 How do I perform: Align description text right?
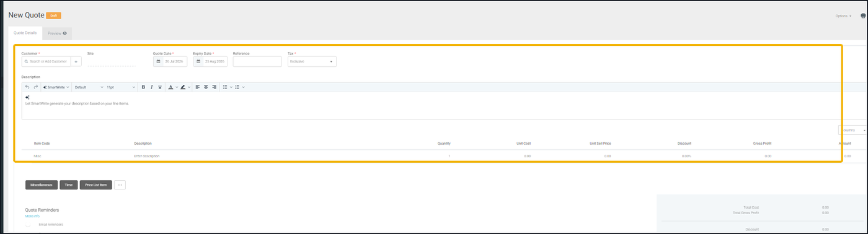tap(215, 87)
